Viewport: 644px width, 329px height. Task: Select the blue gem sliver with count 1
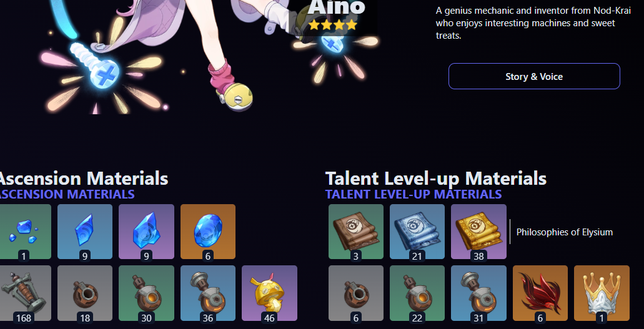coord(24,232)
